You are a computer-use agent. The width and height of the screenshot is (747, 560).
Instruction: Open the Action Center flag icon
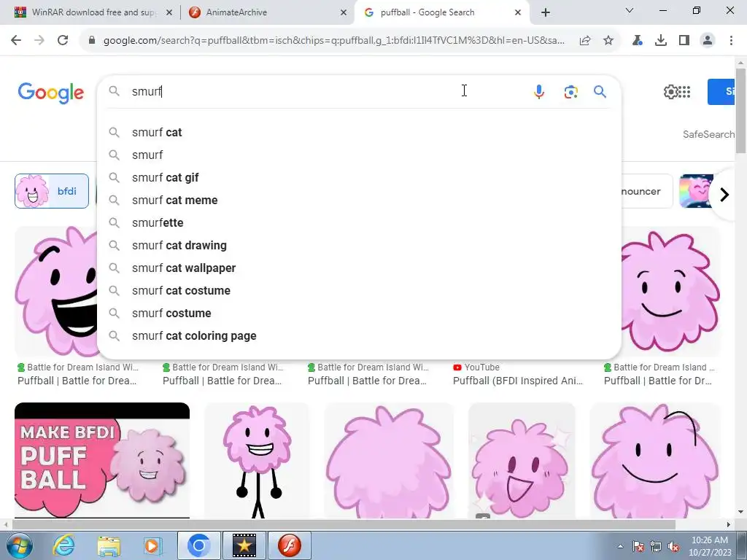(x=638, y=547)
